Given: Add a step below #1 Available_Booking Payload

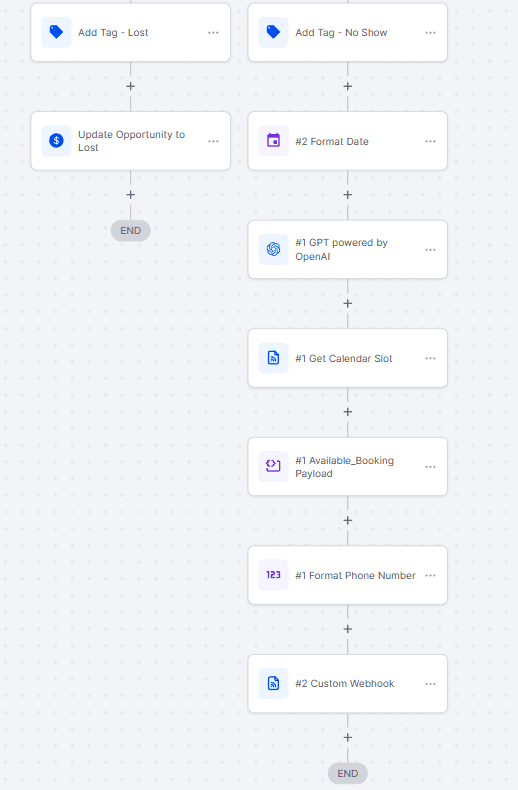Looking at the screenshot, I should coord(348,520).
